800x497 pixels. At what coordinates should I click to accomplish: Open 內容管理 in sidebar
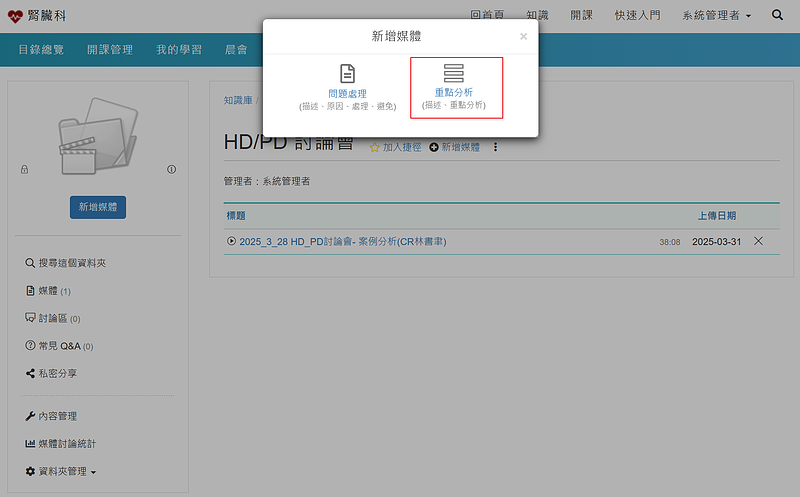(x=57, y=416)
